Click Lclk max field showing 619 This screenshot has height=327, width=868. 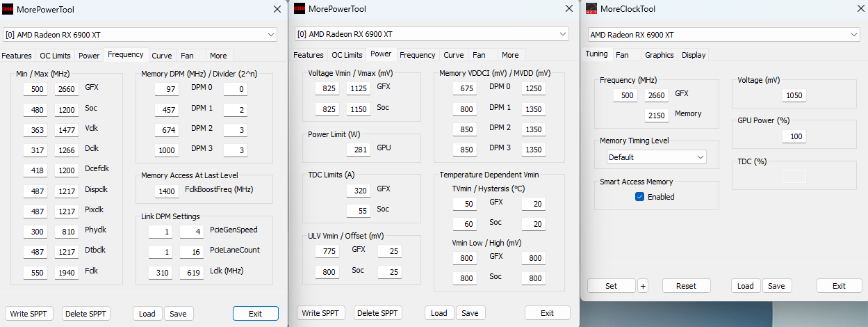coord(192,273)
